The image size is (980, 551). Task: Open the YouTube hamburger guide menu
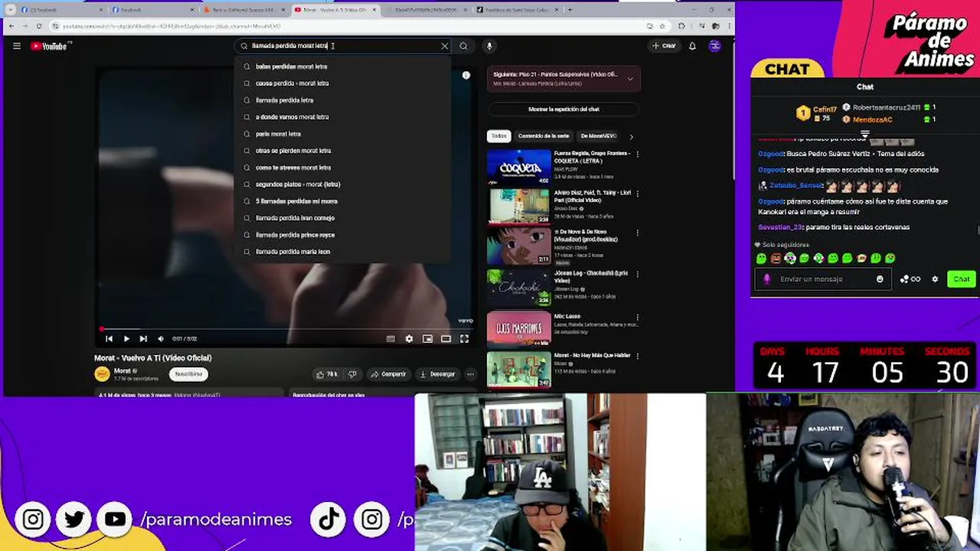click(x=16, y=46)
